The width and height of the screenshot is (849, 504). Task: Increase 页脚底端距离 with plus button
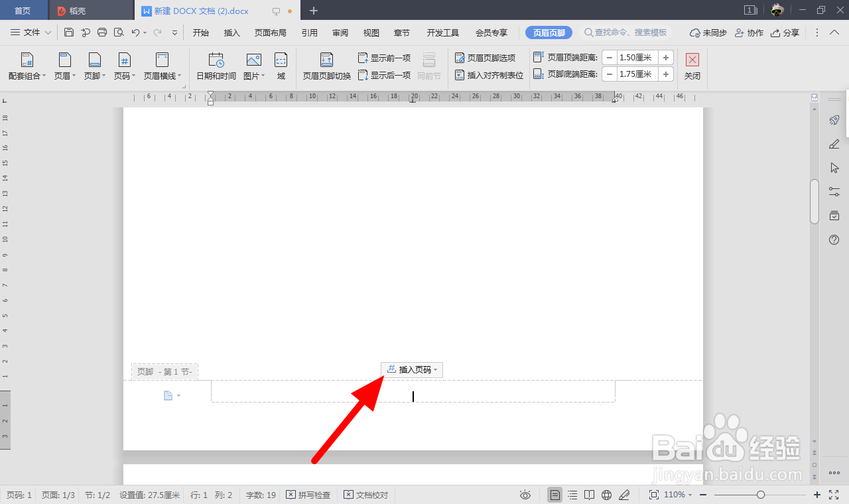coord(666,74)
